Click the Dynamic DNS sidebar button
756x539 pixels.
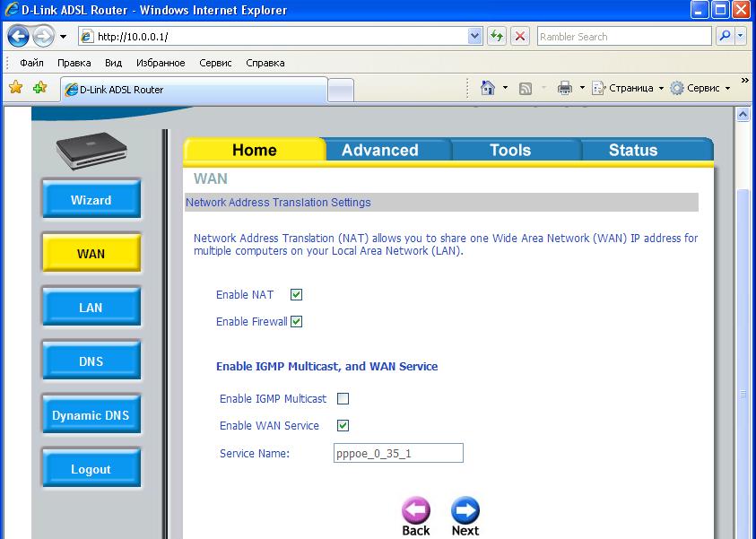point(91,415)
